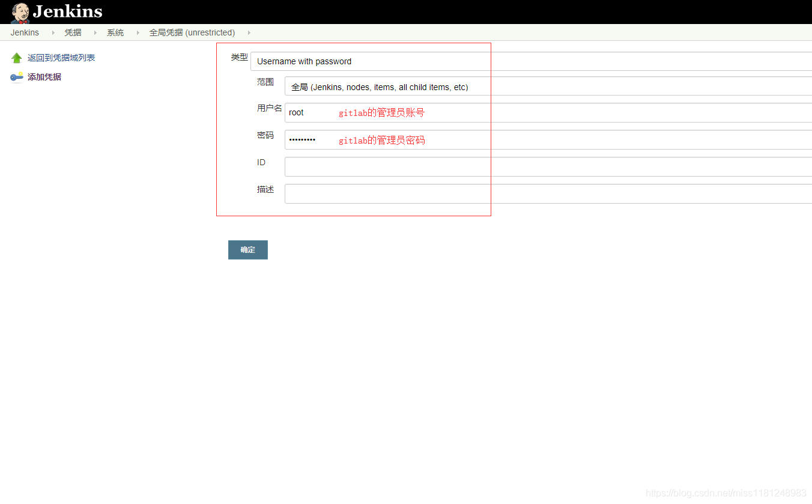Screen dimensions: 812x504
Task: Click the 描述 field label
Action: click(x=265, y=189)
